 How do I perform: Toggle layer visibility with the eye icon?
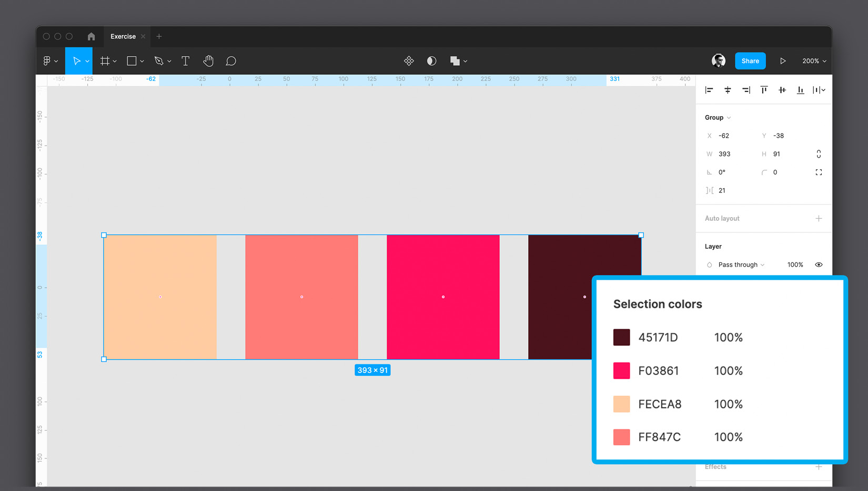click(x=819, y=264)
